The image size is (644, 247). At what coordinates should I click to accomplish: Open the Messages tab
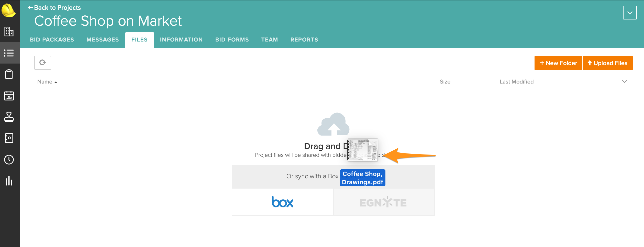(103, 40)
